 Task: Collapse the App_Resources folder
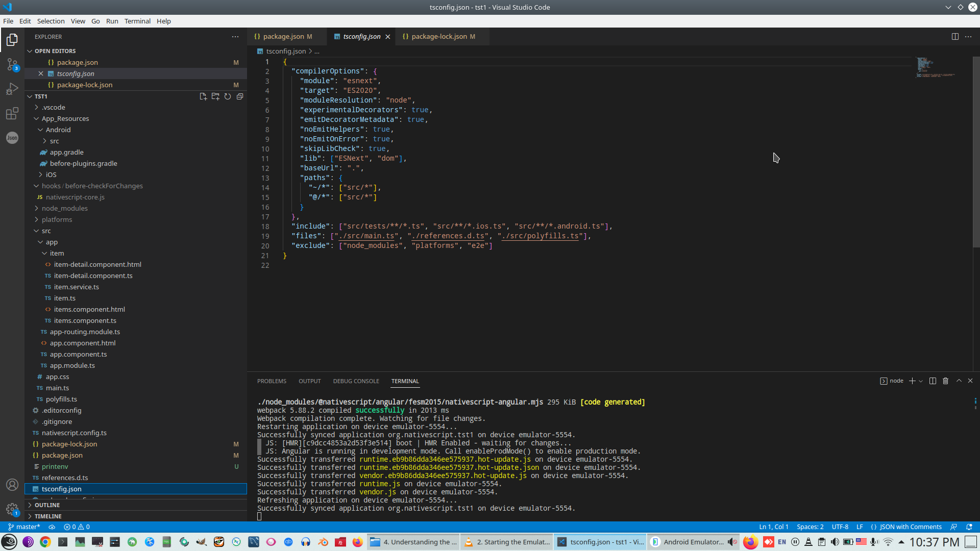coord(65,118)
